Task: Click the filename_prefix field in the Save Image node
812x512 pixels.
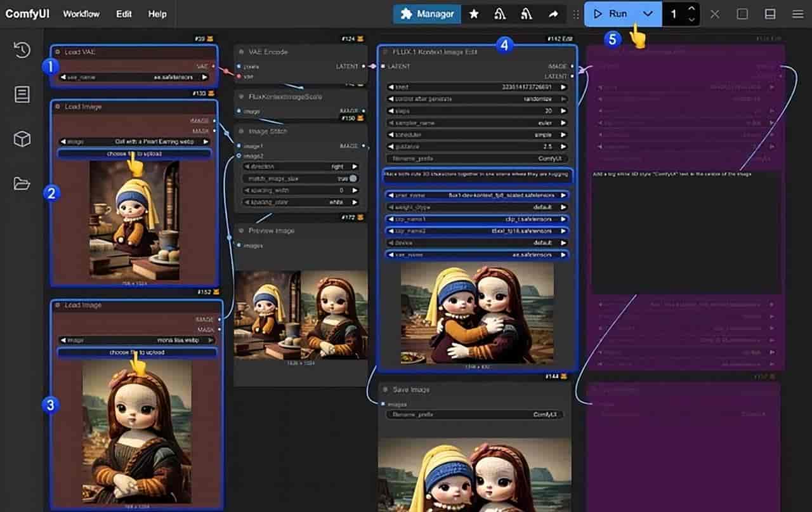Action: coord(475,414)
